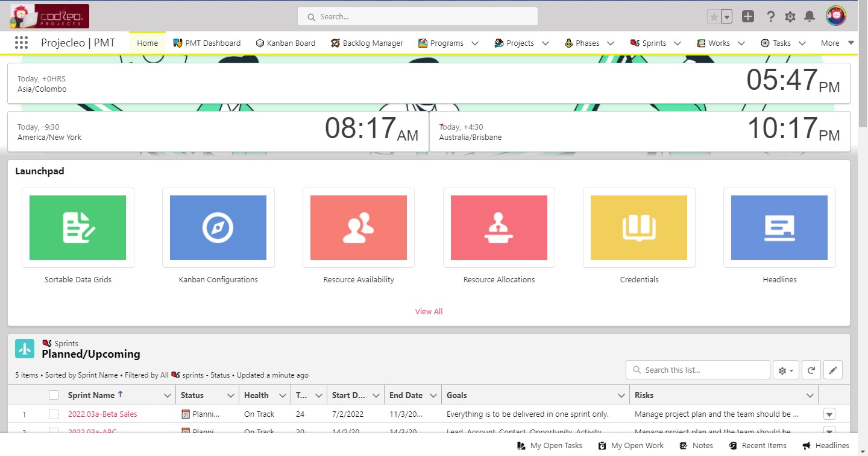Click the View All link in Launchpad
The image size is (868, 456).
(x=429, y=311)
